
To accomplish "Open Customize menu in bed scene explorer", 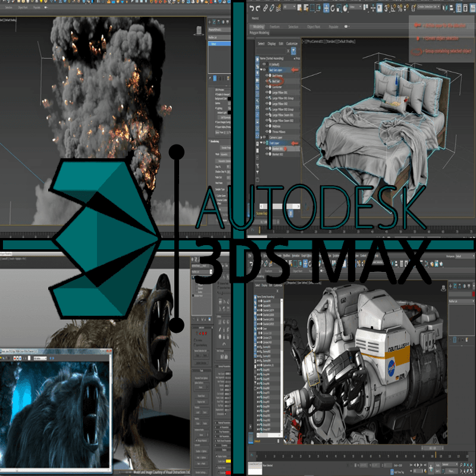I will tap(292, 43).
